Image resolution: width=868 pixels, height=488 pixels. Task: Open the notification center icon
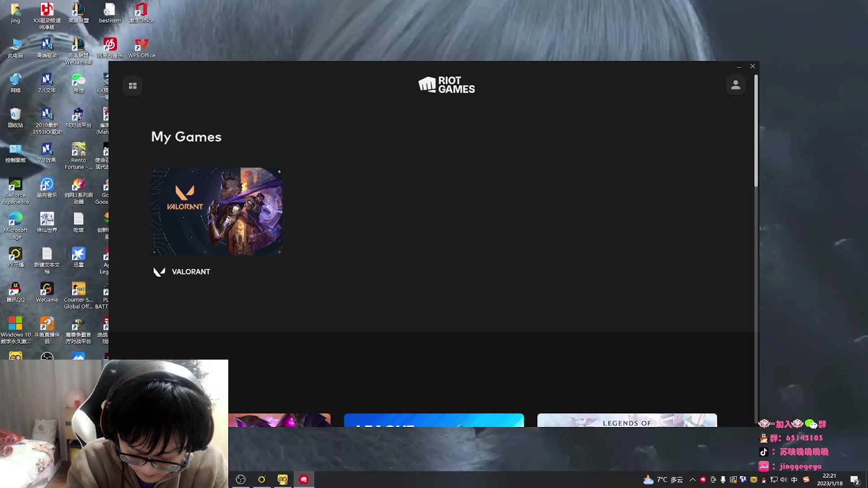click(x=855, y=480)
